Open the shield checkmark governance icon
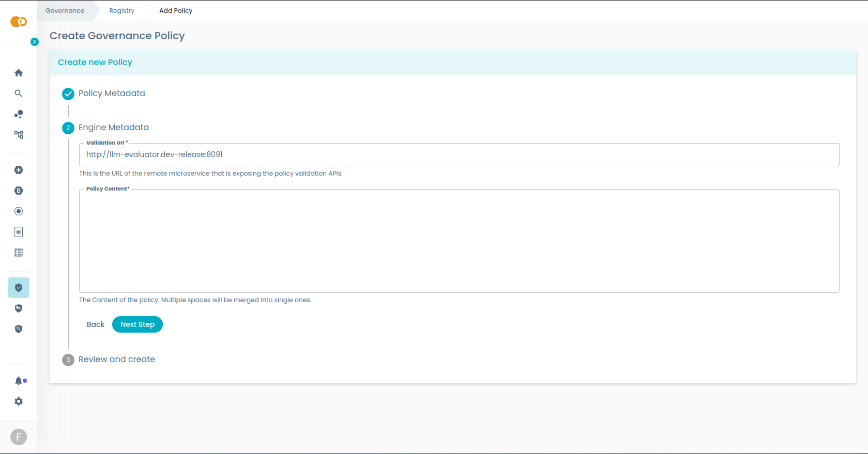The image size is (868, 454). (19, 288)
